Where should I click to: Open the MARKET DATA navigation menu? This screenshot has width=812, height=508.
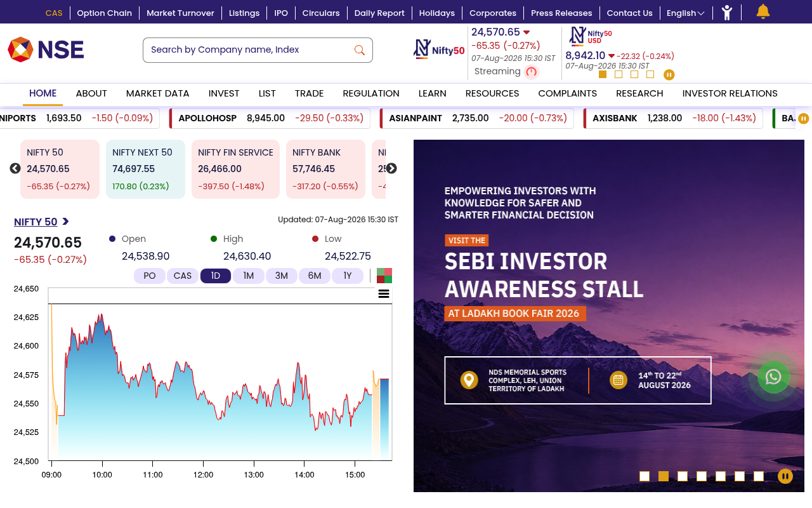(x=158, y=93)
